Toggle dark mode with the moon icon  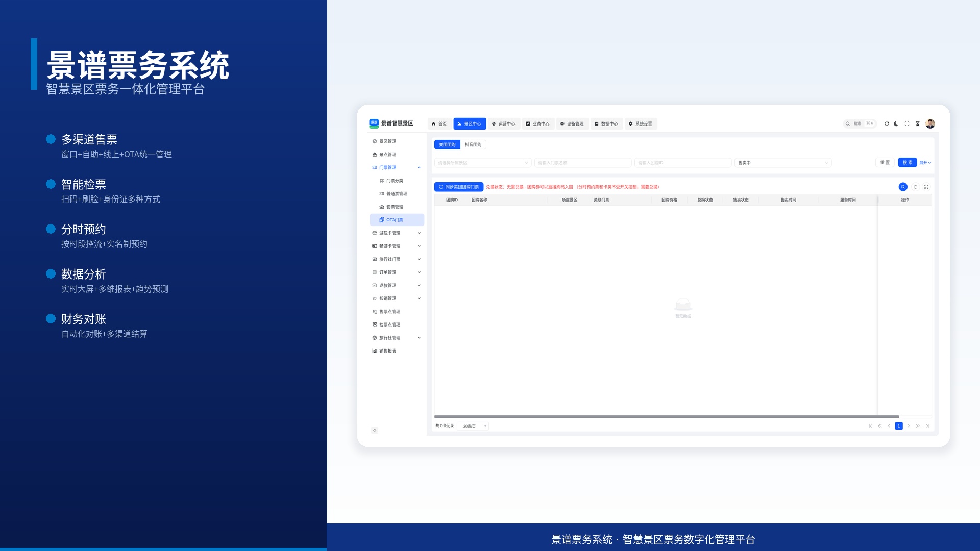click(x=896, y=124)
